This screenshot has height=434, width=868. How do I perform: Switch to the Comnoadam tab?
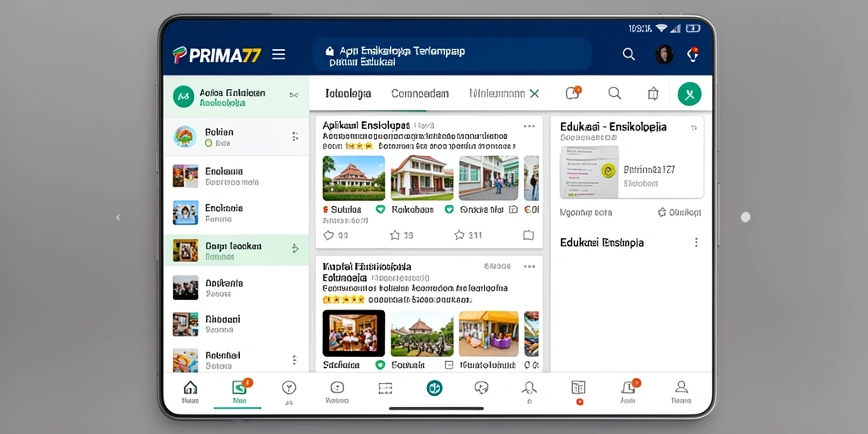[420, 93]
